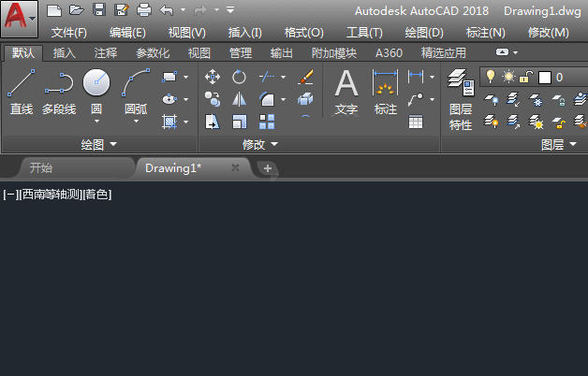The height and width of the screenshot is (376, 588).
Task: Save the drawing with the floppy icon
Action: (99, 10)
